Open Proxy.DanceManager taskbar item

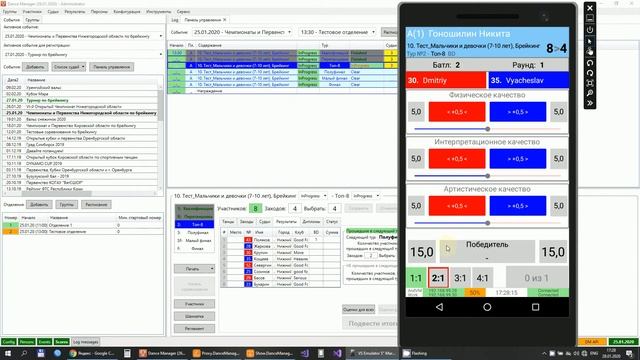[216, 353]
